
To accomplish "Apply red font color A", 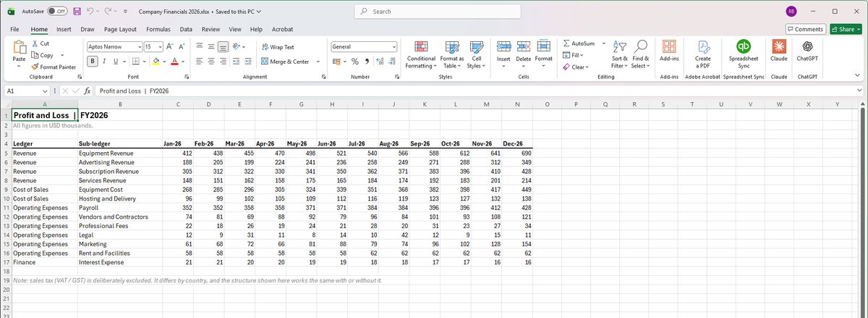I will pos(174,62).
